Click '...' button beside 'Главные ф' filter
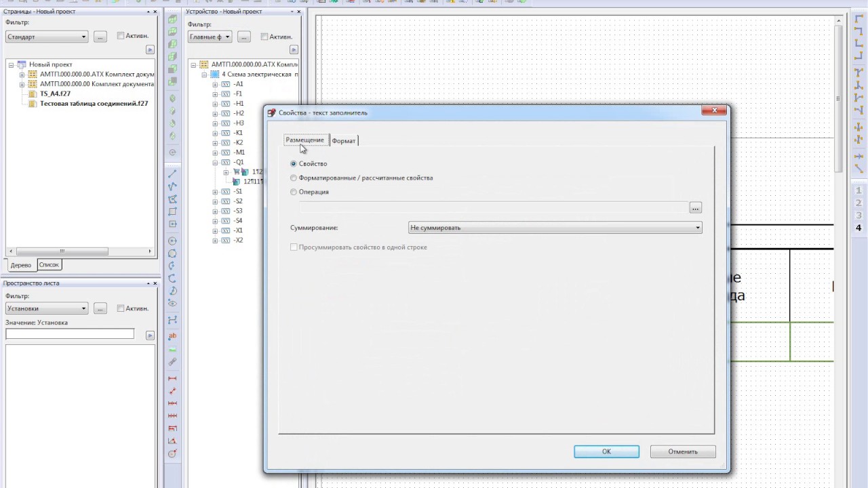Screen dimensions: 868x488 click(244, 37)
